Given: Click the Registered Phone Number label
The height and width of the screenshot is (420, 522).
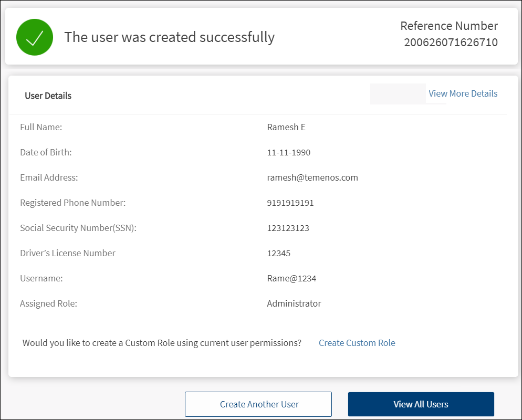Looking at the screenshot, I should point(72,203).
